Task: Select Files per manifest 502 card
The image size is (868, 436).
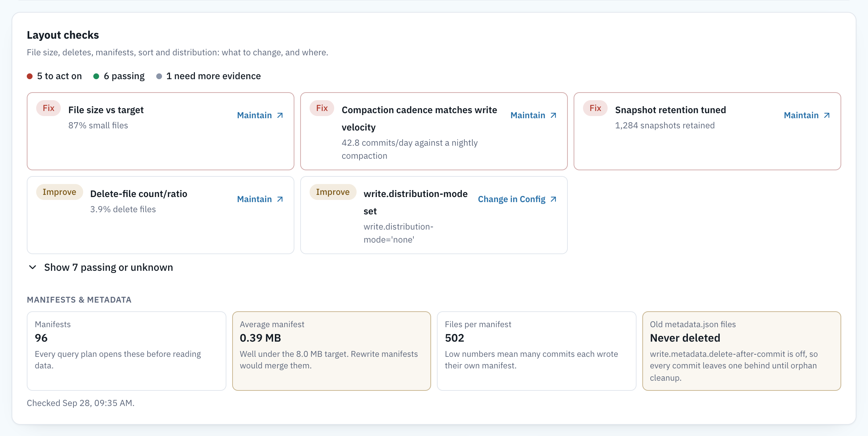Action: click(x=537, y=351)
